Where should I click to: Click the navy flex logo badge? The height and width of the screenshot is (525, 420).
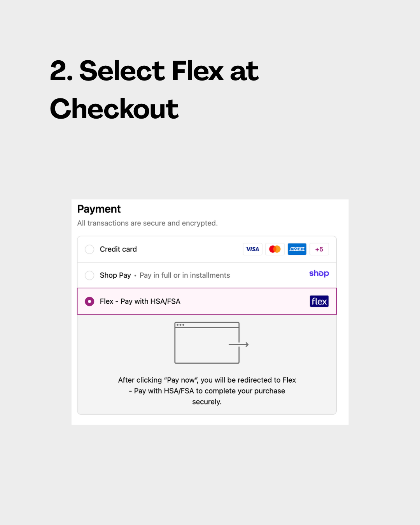[x=319, y=301]
